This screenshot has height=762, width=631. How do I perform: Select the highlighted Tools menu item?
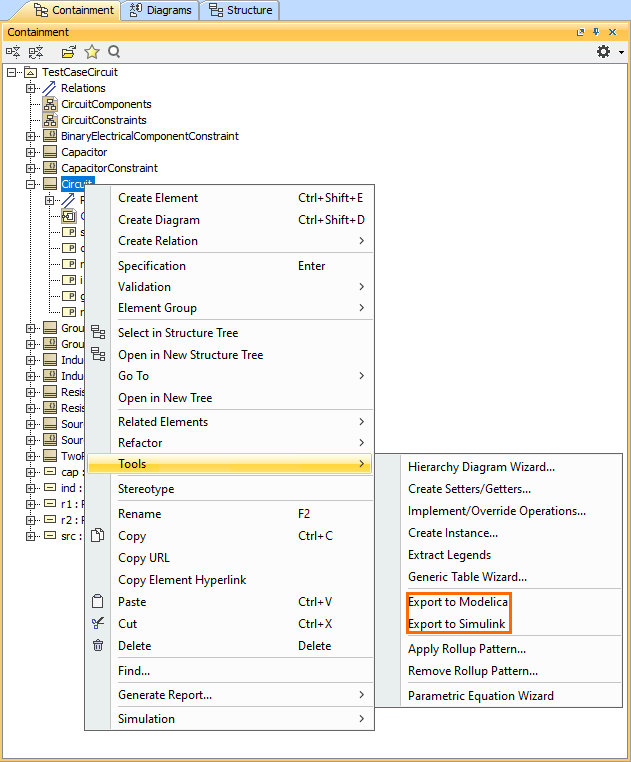coord(229,464)
